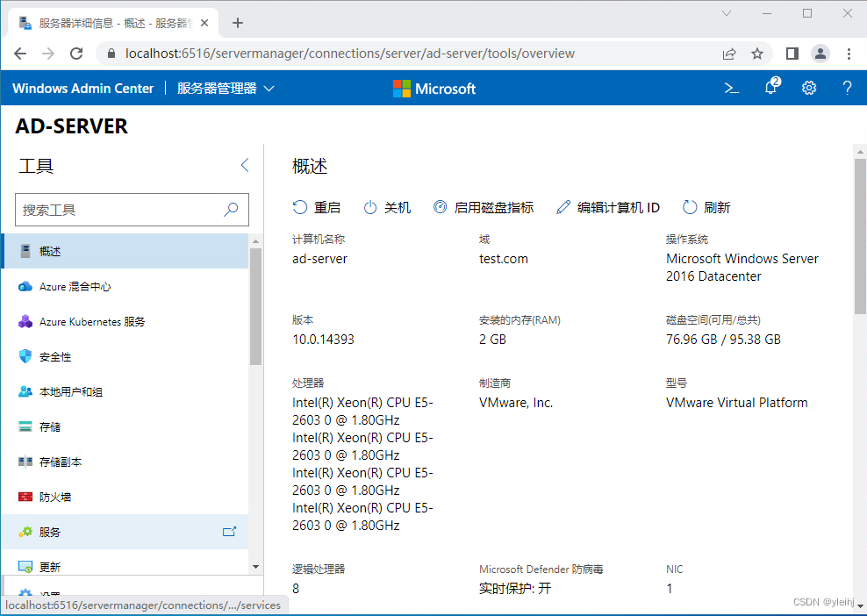This screenshot has width=867, height=616.
Task: Open the notifications bell with badge
Action: (x=770, y=88)
